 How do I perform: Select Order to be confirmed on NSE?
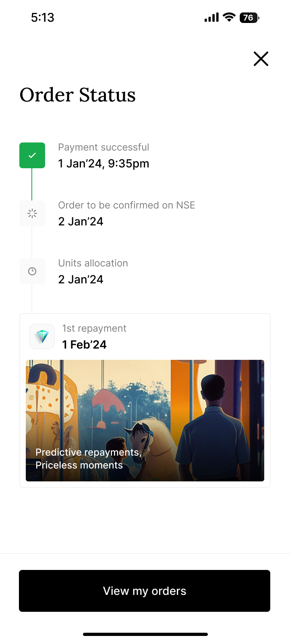pyautogui.click(x=126, y=205)
